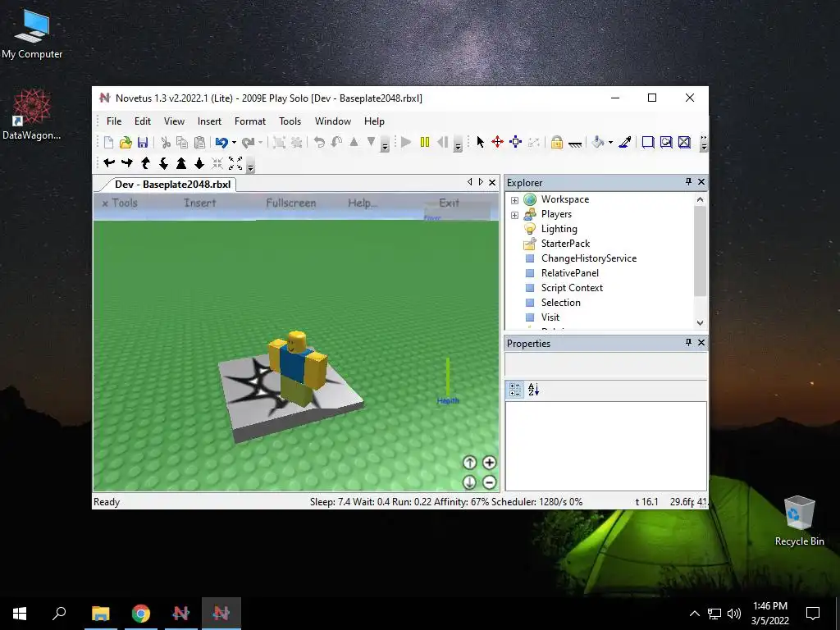Select the red Move drag tool
The image size is (840, 630).
click(498, 142)
